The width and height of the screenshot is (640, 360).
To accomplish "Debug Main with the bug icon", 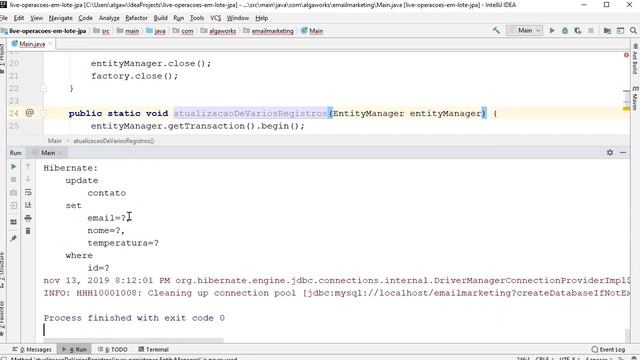I will click(565, 31).
